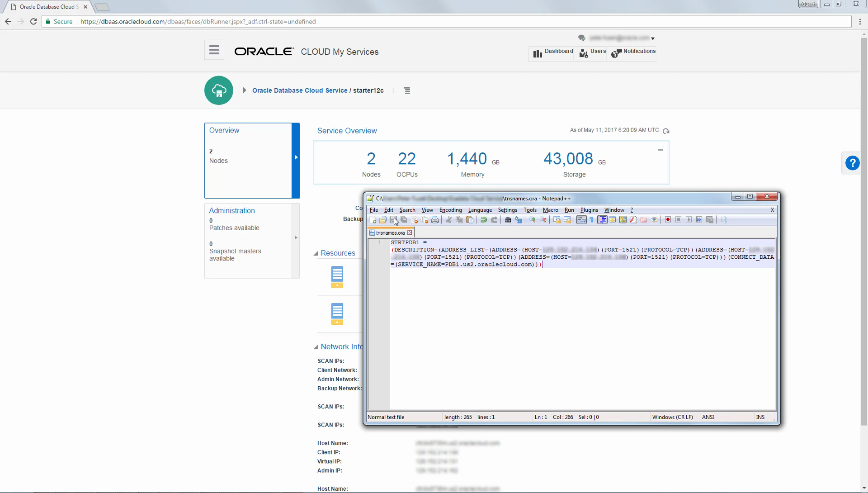Open the Encoding menu
Viewport: 868px width, 493px height.
[450, 210]
